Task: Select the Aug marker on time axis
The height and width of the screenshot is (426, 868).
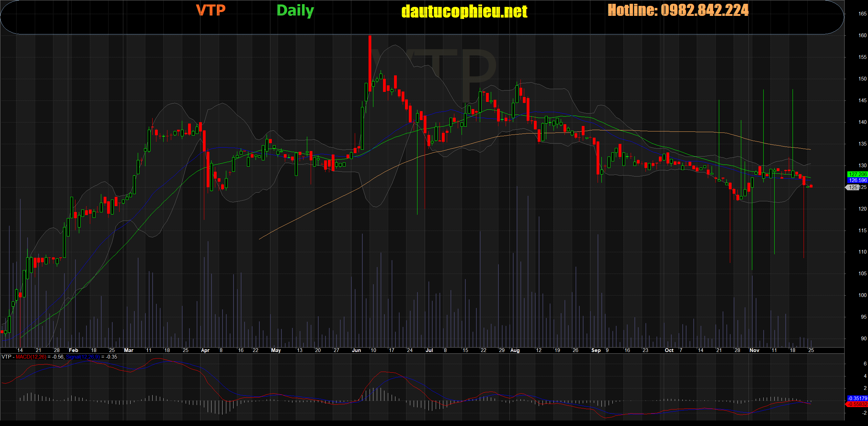Action: click(x=515, y=350)
